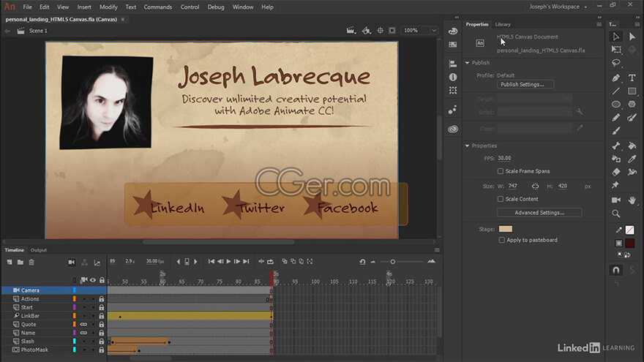Open the Timeline panel options menu
This screenshot has width=644, height=362.
pyautogui.click(x=437, y=250)
